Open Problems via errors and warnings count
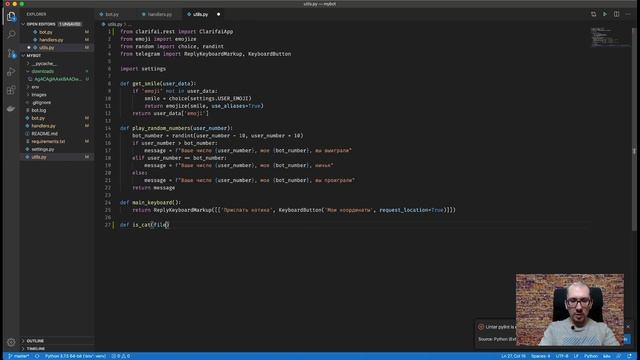This screenshot has width=640, height=360. click(x=121, y=356)
